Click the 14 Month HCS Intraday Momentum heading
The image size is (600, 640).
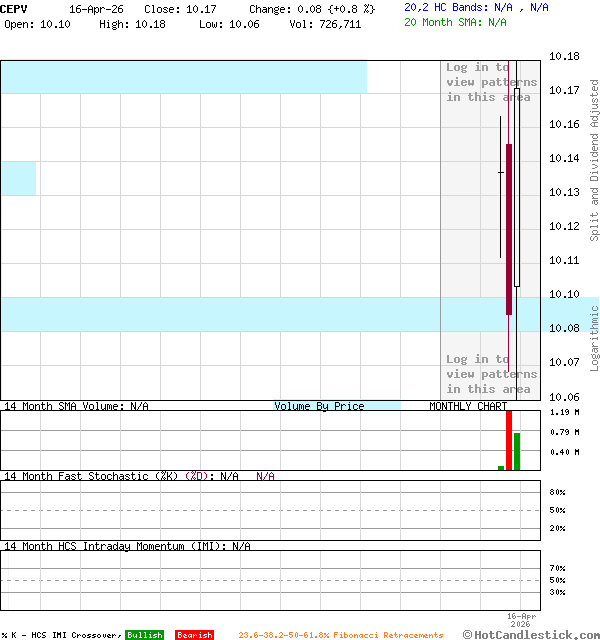pos(126,546)
